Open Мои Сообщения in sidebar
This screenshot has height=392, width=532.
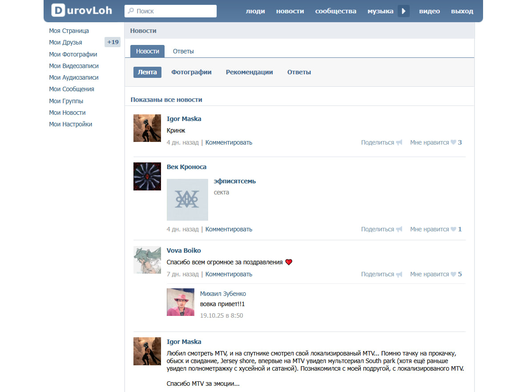(x=71, y=89)
